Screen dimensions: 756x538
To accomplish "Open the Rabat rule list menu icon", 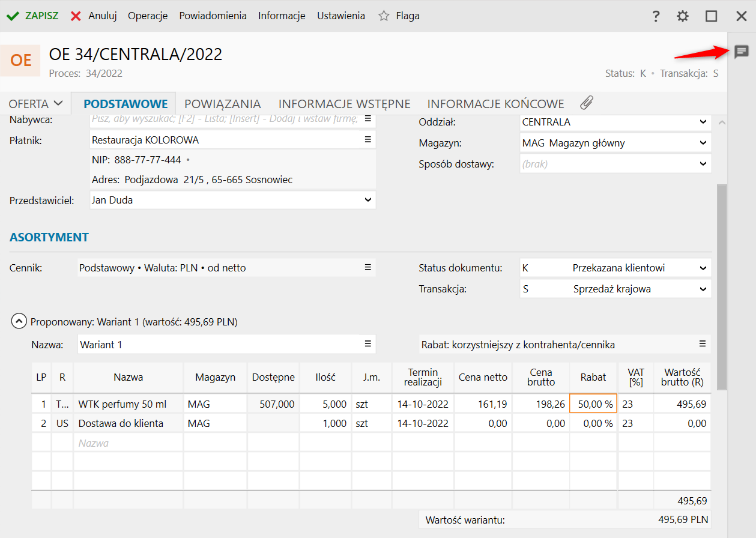I will tap(702, 344).
